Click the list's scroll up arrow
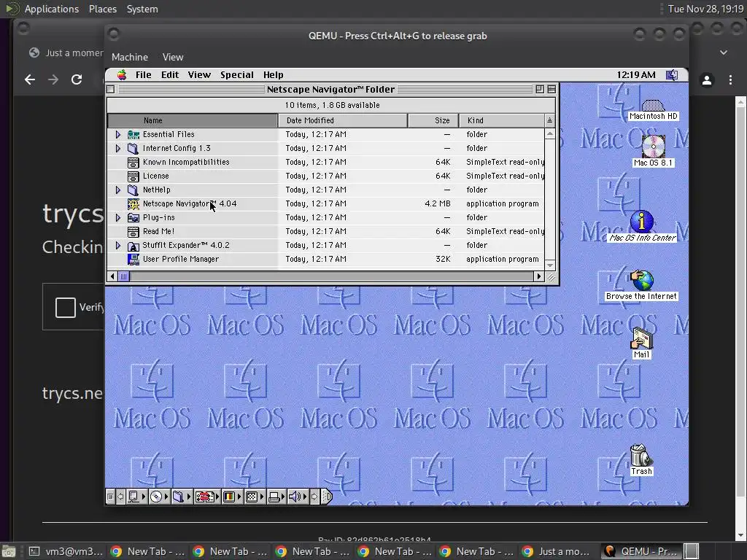The image size is (747, 560). tap(550, 134)
